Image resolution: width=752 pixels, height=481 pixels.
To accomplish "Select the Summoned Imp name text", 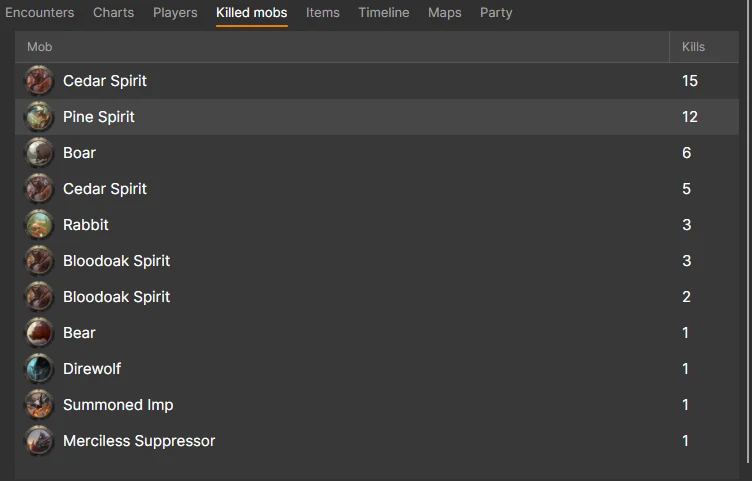I will click(118, 404).
